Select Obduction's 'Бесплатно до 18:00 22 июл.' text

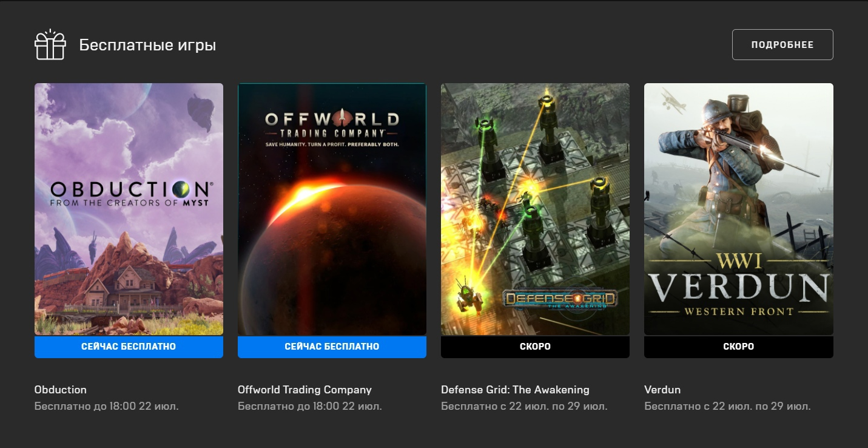[107, 406]
